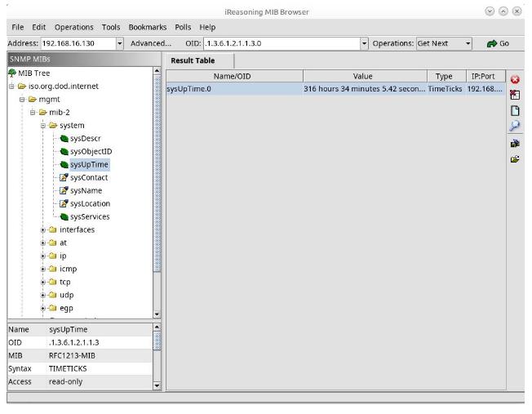Image resolution: width=532 pixels, height=414 pixels.
Task: Click the Value column header
Action: (365, 77)
